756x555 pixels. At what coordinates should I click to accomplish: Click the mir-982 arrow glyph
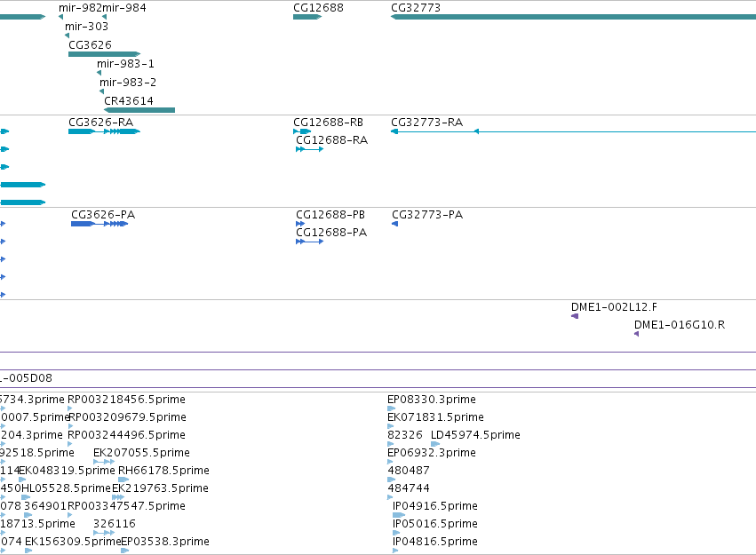tap(60, 17)
